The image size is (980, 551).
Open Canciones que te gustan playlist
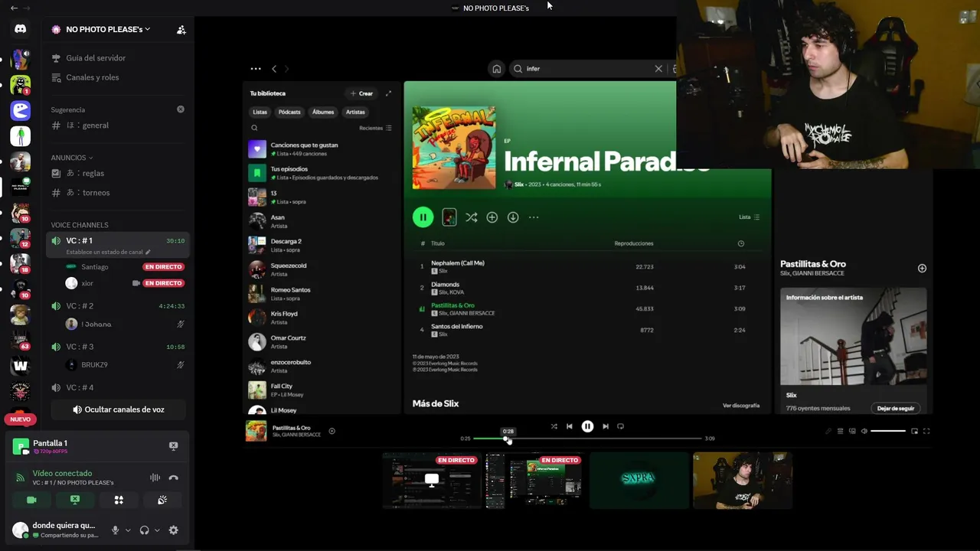coord(322,149)
